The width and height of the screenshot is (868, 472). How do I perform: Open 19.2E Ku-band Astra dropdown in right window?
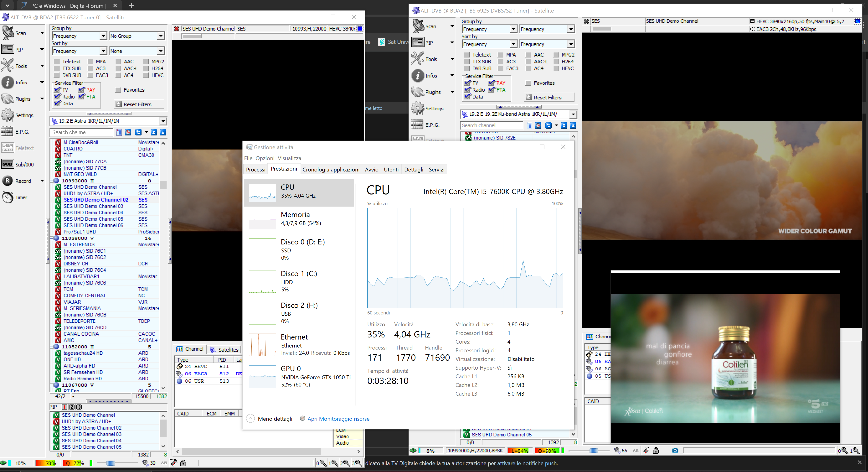pos(518,114)
